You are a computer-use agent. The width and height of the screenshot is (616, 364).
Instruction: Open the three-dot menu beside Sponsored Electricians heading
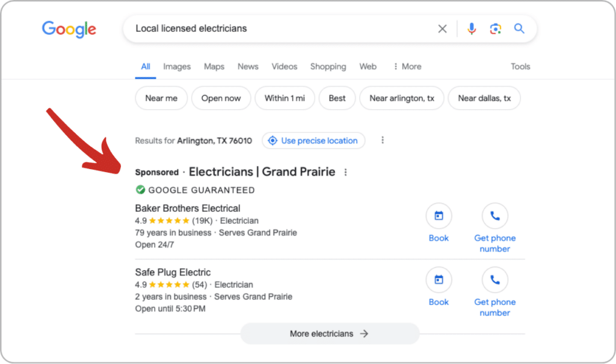346,172
